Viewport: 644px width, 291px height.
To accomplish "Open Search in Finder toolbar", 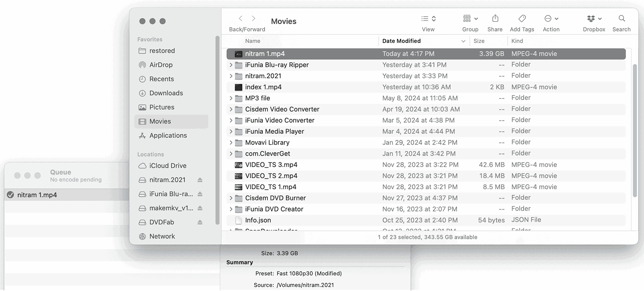I will (x=621, y=19).
